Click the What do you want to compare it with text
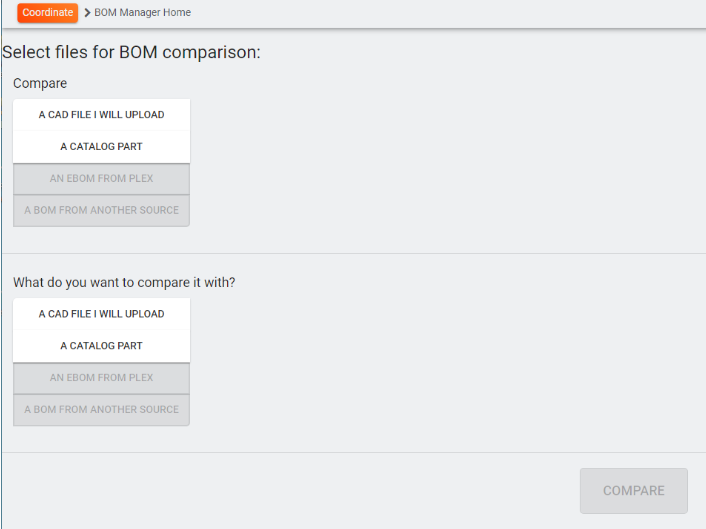The width and height of the screenshot is (706, 529). click(124, 282)
